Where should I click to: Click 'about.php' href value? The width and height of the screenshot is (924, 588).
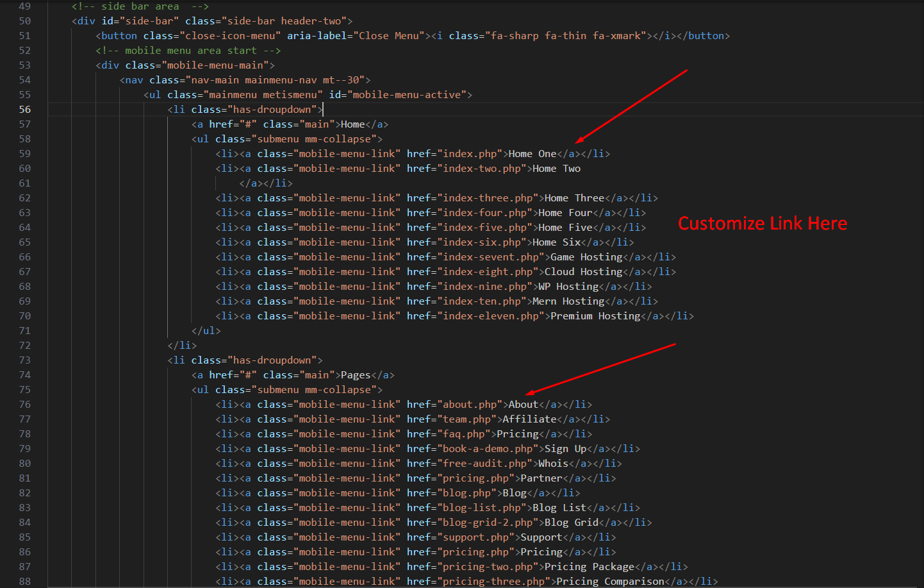click(470, 405)
